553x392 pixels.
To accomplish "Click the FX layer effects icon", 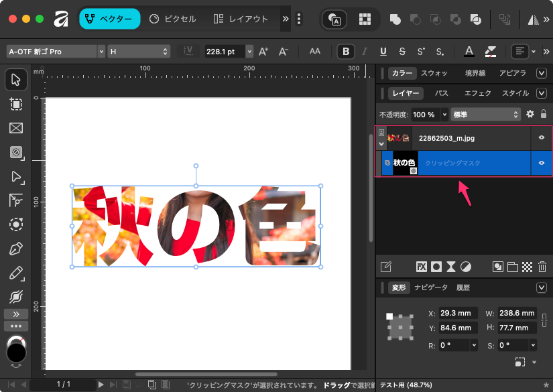I will point(422,266).
